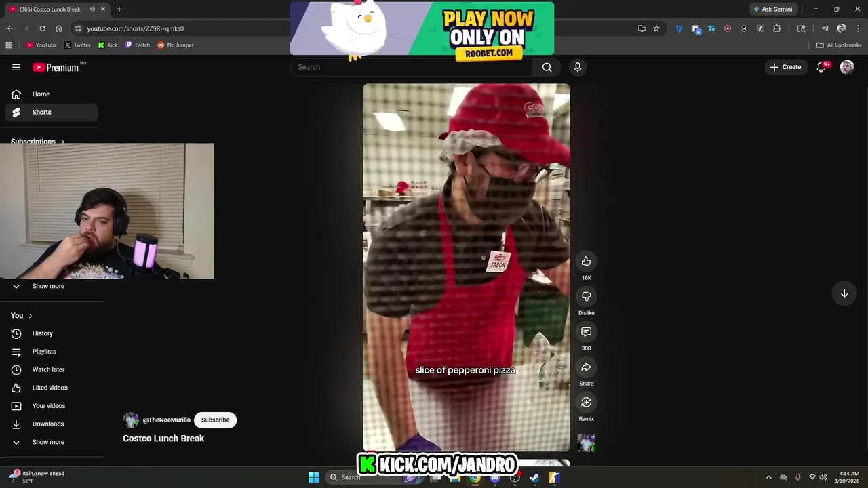Image resolution: width=868 pixels, height=488 pixels.
Task: Bookmark this page with the star
Action: point(656,28)
